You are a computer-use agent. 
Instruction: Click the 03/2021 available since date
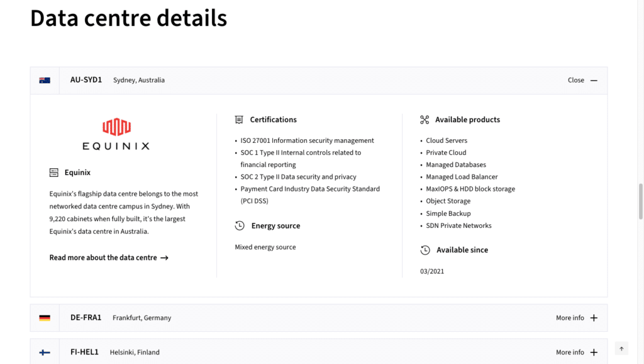click(x=432, y=271)
